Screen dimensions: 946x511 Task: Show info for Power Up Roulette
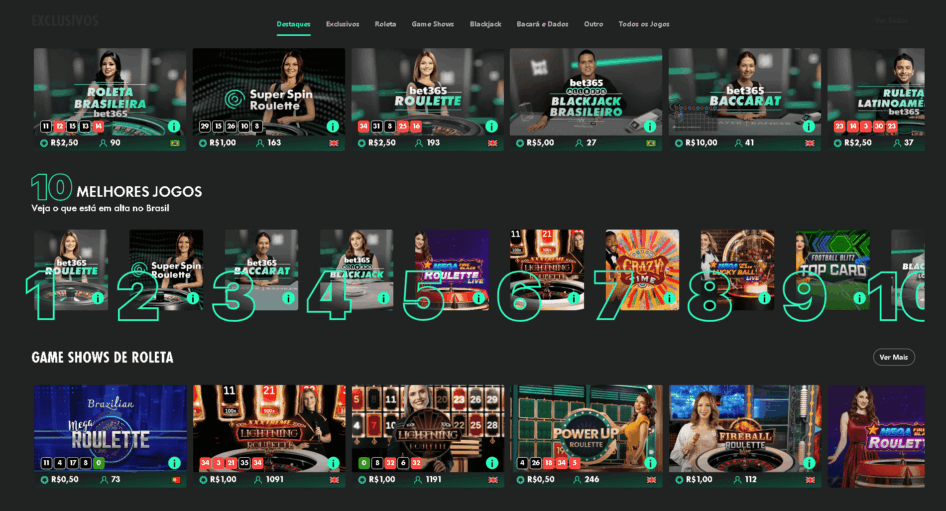[650, 463]
